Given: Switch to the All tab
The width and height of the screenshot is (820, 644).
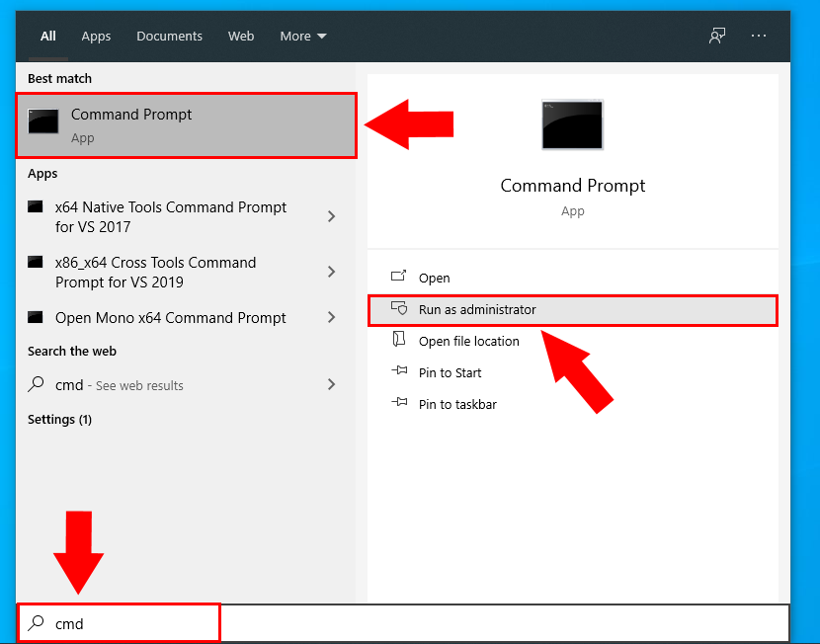Looking at the screenshot, I should (x=48, y=37).
